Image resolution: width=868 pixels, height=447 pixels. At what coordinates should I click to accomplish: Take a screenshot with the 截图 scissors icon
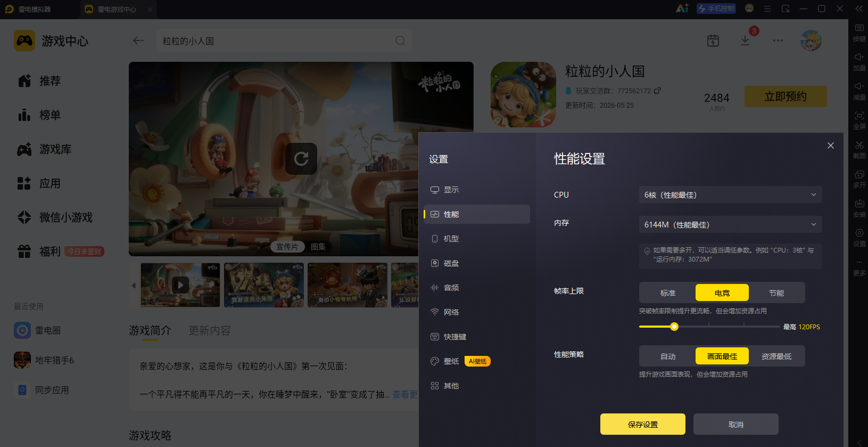pyautogui.click(x=859, y=149)
